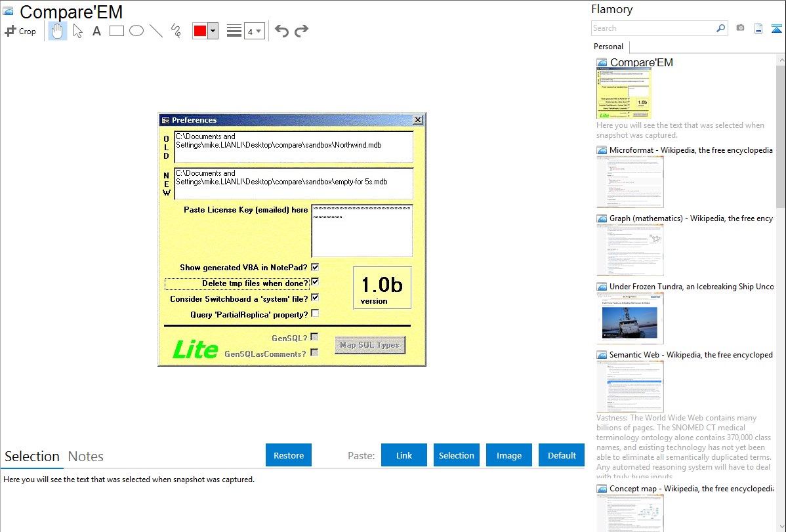786x532 pixels.
Task: Switch to the Selection tab
Action: pos(31,457)
